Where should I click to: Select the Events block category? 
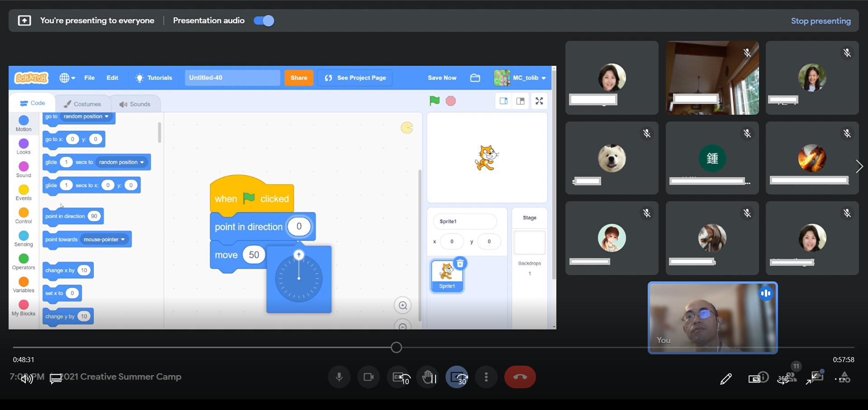coord(24,192)
